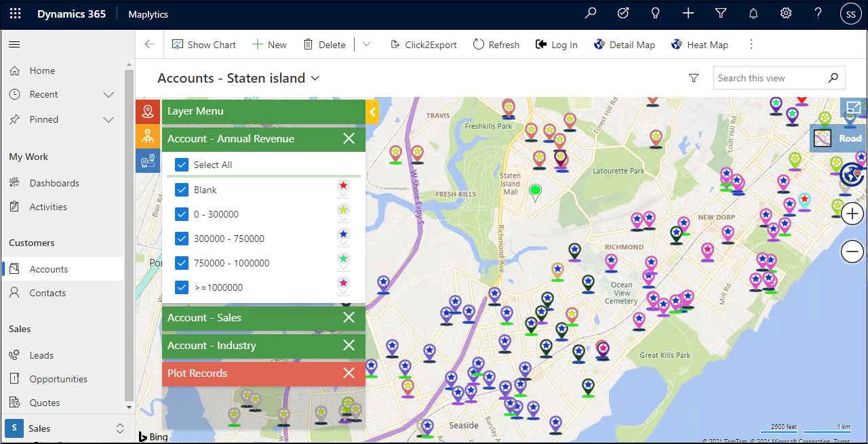Open advanced find funnel in top bar

[x=721, y=14]
